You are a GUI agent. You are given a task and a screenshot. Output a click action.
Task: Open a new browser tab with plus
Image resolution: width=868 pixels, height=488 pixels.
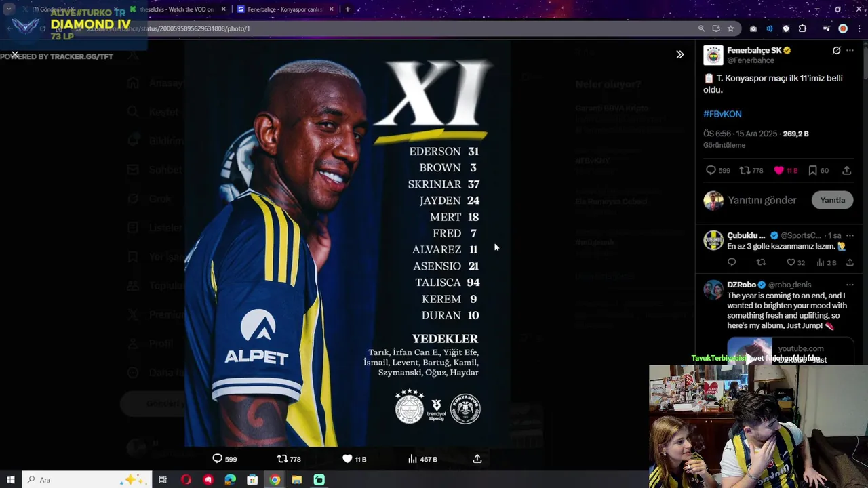point(347,9)
